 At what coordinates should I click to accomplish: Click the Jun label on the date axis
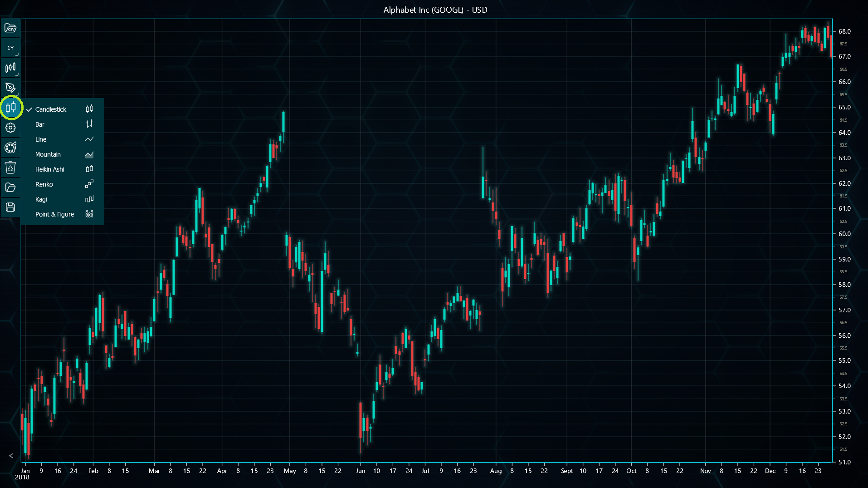[361, 471]
